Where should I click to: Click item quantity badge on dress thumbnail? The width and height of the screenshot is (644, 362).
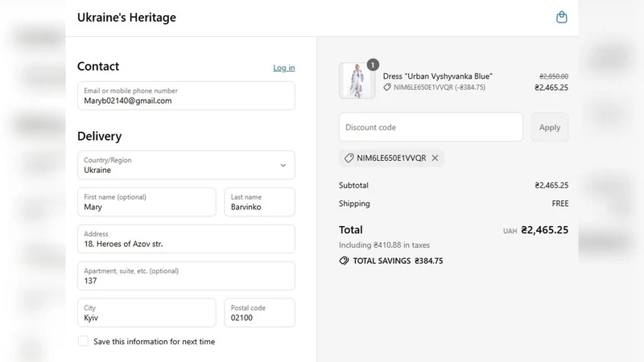tap(373, 65)
